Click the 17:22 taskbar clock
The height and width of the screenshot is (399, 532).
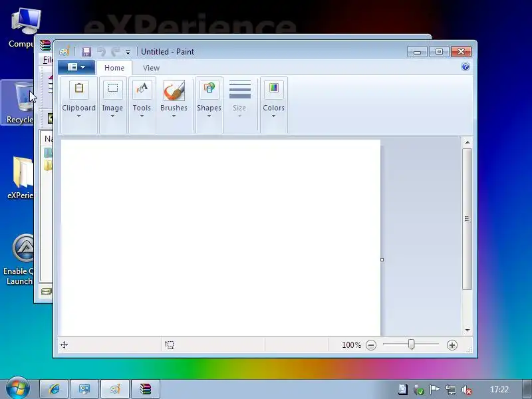(499, 390)
